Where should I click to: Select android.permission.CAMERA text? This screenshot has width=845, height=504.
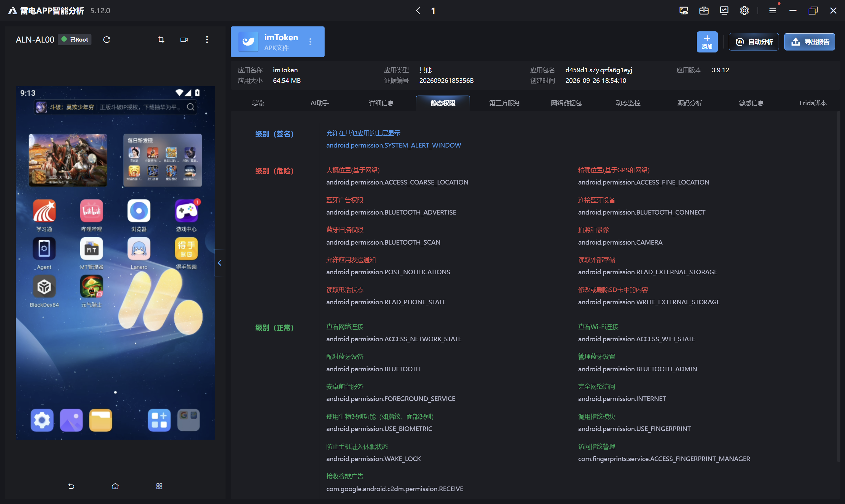pos(620,242)
